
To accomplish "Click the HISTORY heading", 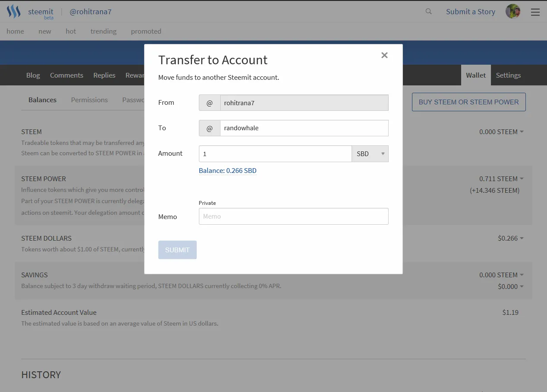I will 41,375.
